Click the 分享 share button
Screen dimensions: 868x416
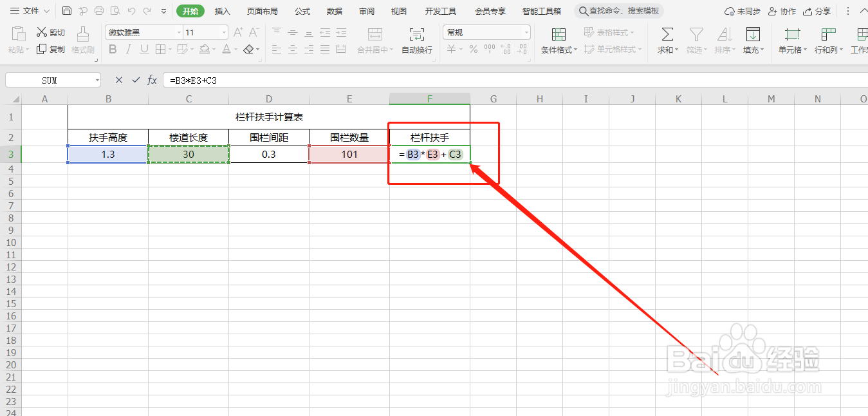pyautogui.click(x=817, y=11)
